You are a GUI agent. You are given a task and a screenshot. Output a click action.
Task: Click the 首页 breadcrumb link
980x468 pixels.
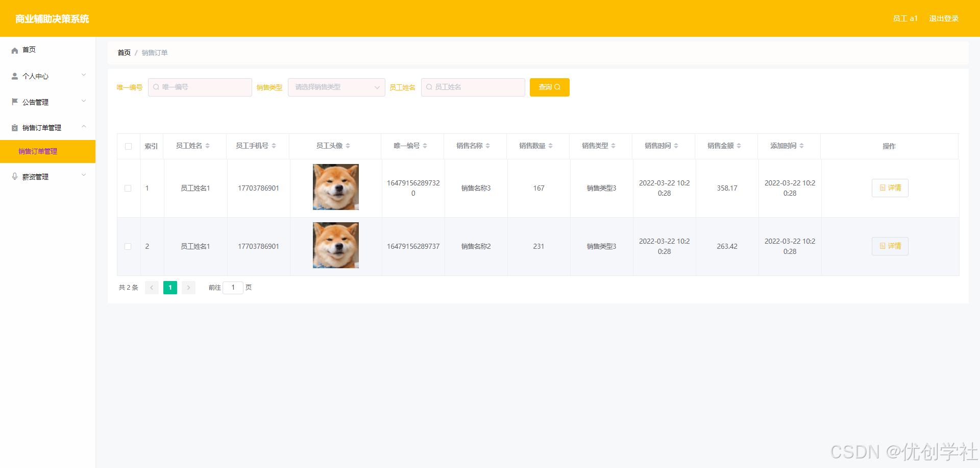pos(124,53)
